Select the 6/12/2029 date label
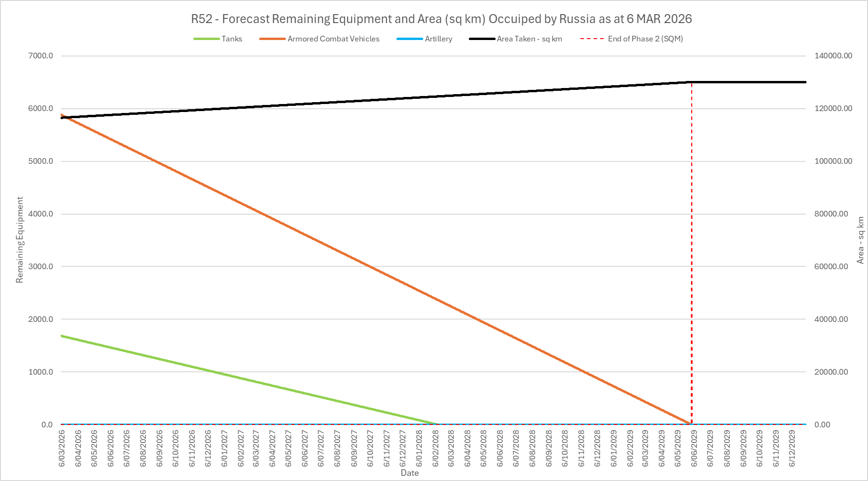The image size is (868, 481). point(792,448)
